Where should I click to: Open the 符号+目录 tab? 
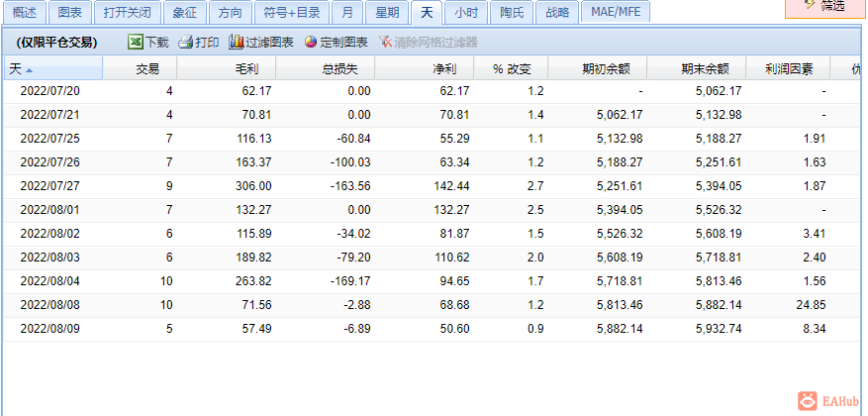(x=292, y=12)
